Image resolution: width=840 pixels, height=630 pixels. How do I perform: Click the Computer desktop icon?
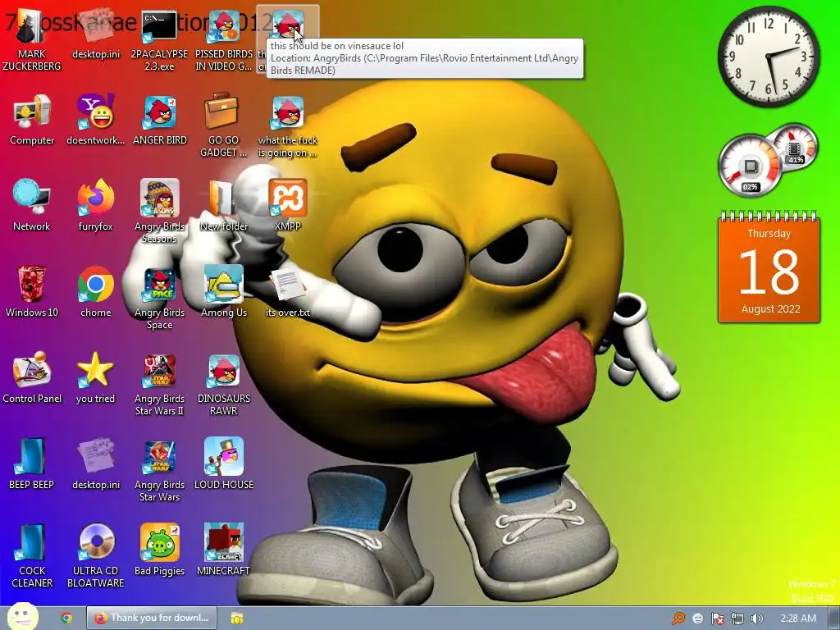(32, 121)
